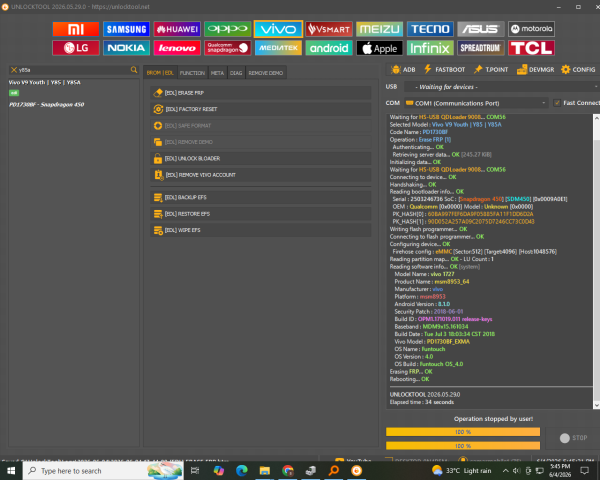The width and height of the screenshot is (600, 480).
Task: Select the Vivo brand logo
Action: pos(278,29)
